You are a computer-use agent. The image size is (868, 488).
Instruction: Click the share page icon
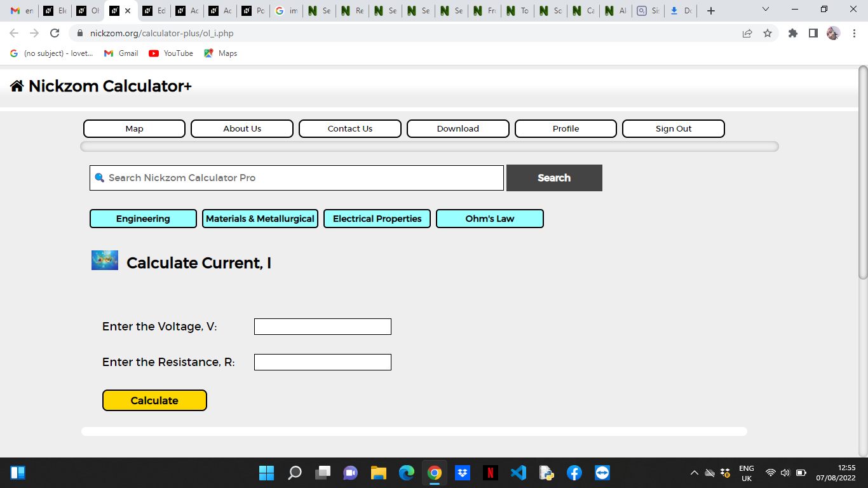(x=747, y=33)
